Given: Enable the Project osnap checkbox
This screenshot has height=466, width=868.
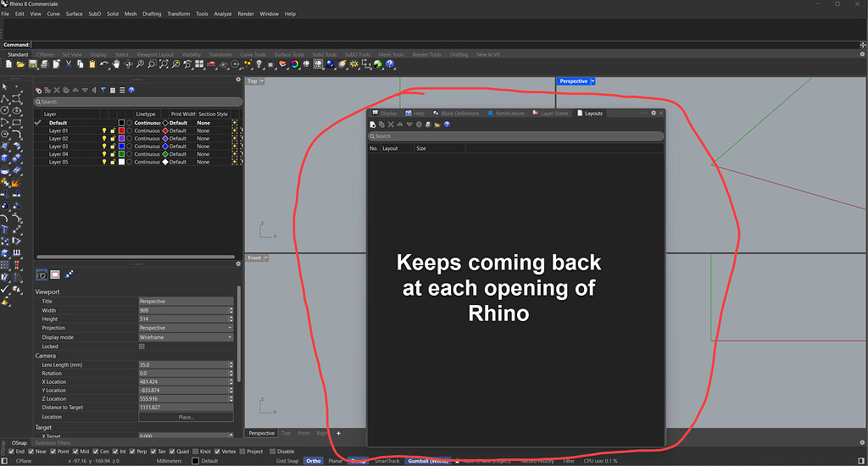Looking at the screenshot, I should pyautogui.click(x=242, y=452).
